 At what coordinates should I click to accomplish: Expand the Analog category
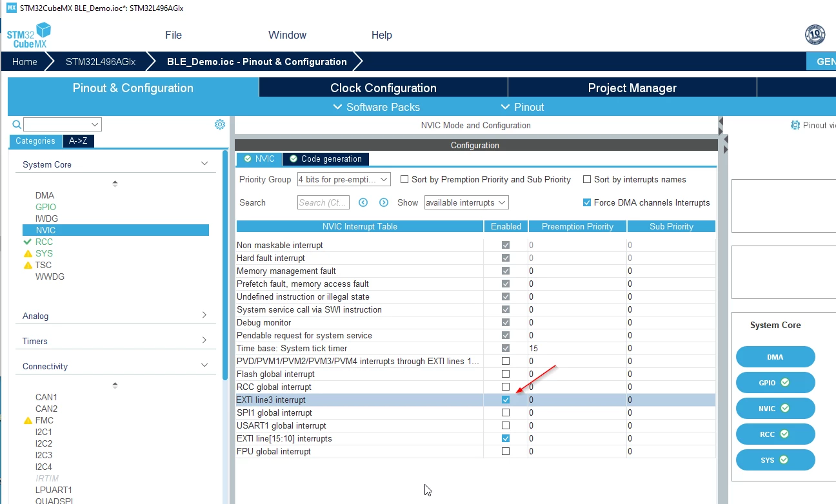coord(204,316)
